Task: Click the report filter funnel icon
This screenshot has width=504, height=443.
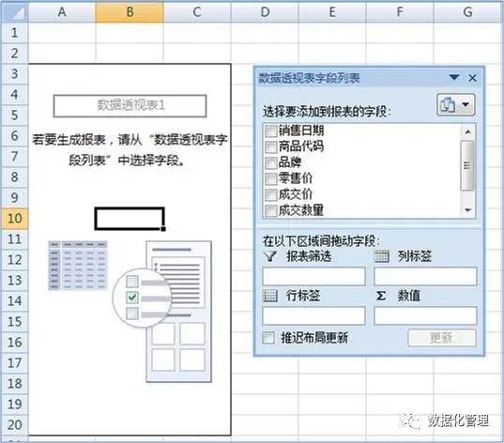Action: pyautogui.click(x=270, y=256)
